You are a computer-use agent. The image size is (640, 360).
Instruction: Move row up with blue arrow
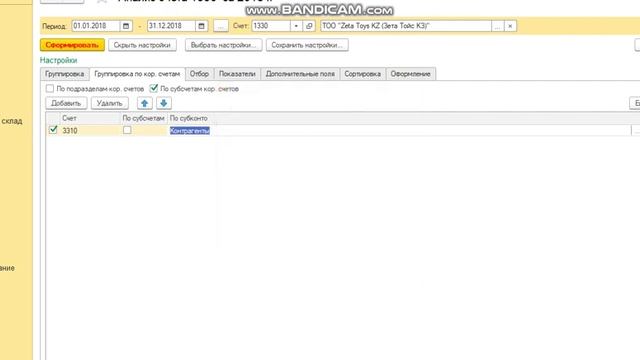point(144,103)
